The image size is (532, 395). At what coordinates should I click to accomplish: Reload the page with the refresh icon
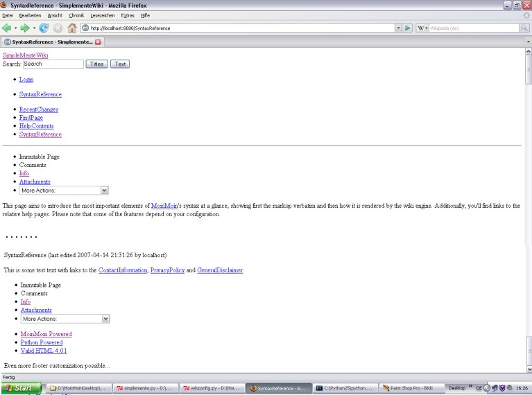point(44,28)
